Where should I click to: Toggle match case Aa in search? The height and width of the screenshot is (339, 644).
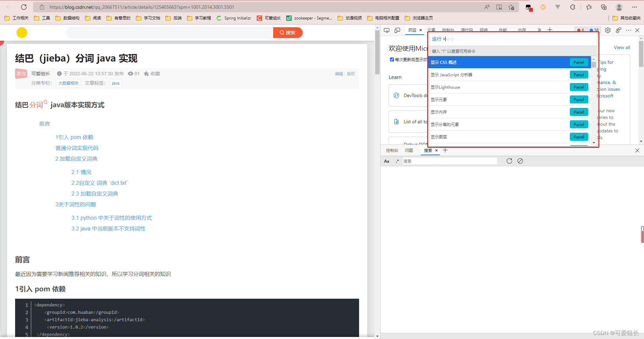click(387, 161)
